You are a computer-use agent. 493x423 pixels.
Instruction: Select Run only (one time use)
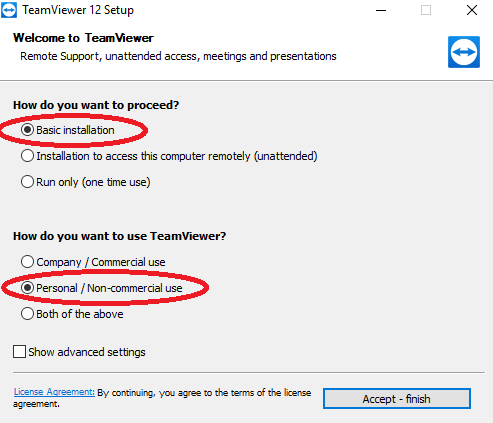pyautogui.click(x=86, y=182)
